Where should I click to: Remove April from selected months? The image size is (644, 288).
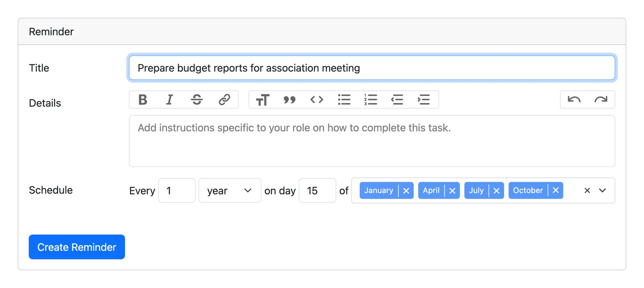[x=452, y=191]
